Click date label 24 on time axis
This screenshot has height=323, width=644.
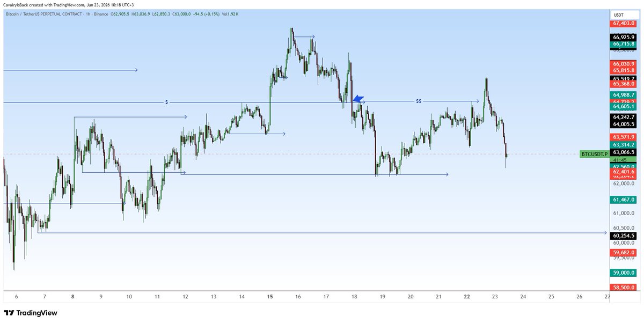click(523, 296)
